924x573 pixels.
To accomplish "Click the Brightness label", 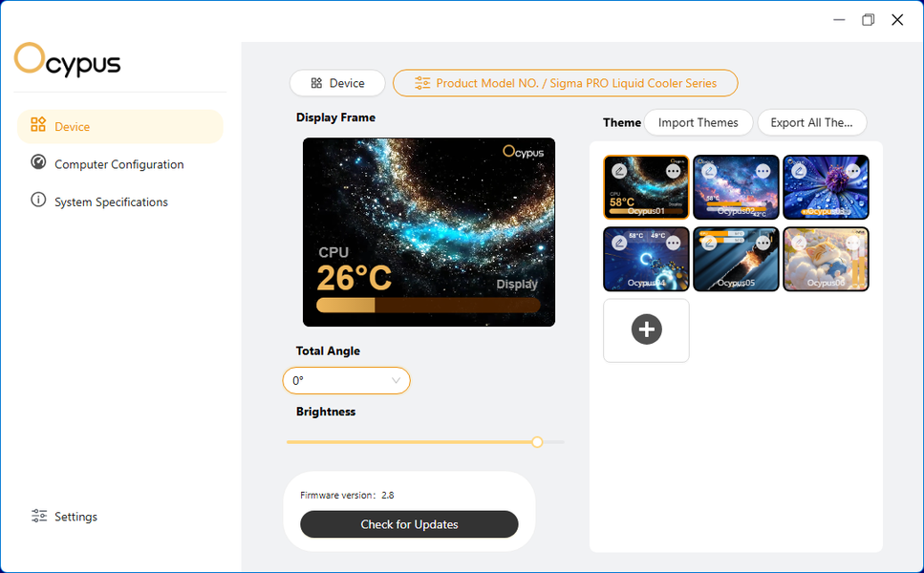I will pos(326,412).
